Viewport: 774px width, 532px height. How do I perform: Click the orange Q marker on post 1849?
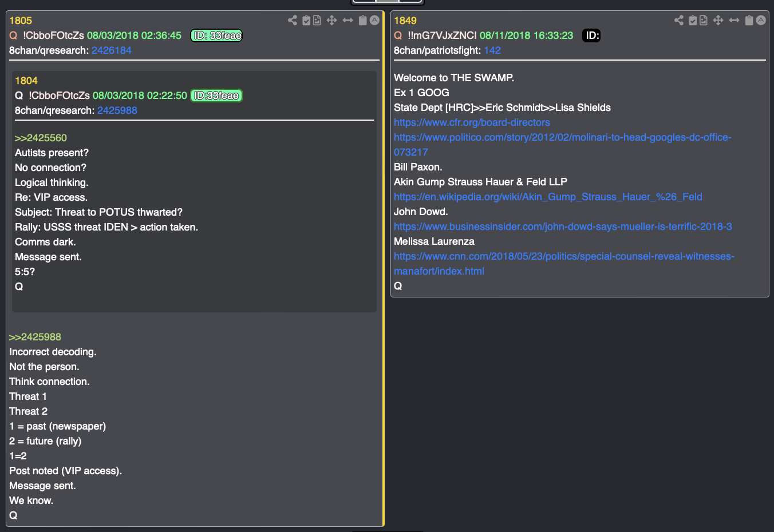(x=398, y=35)
